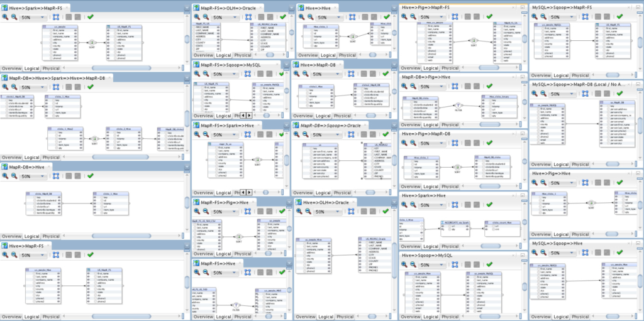Zoom in on Hive=>OLH=>Oracle mapping
Viewport: 644px width, 321px height.
(300, 212)
